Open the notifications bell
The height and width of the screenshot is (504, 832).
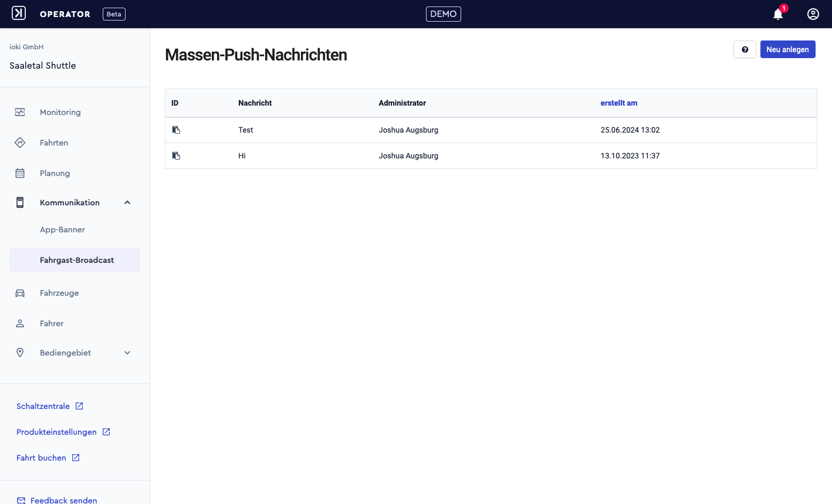778,14
